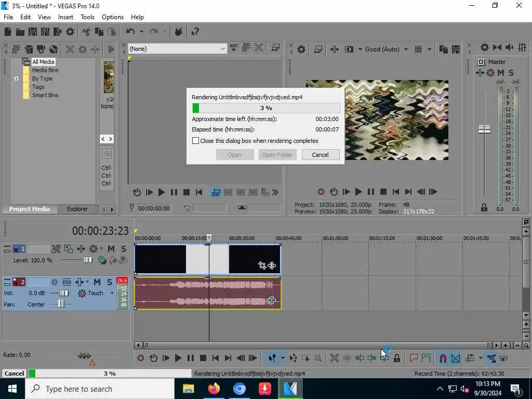Click the trimmer timecode 00:00:00:00 field
The width and height of the screenshot is (532, 399).
pos(154,208)
